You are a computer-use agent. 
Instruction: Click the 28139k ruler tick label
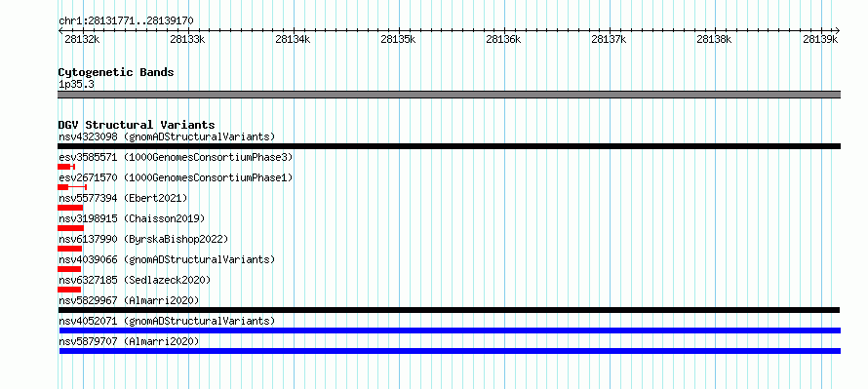pos(820,39)
